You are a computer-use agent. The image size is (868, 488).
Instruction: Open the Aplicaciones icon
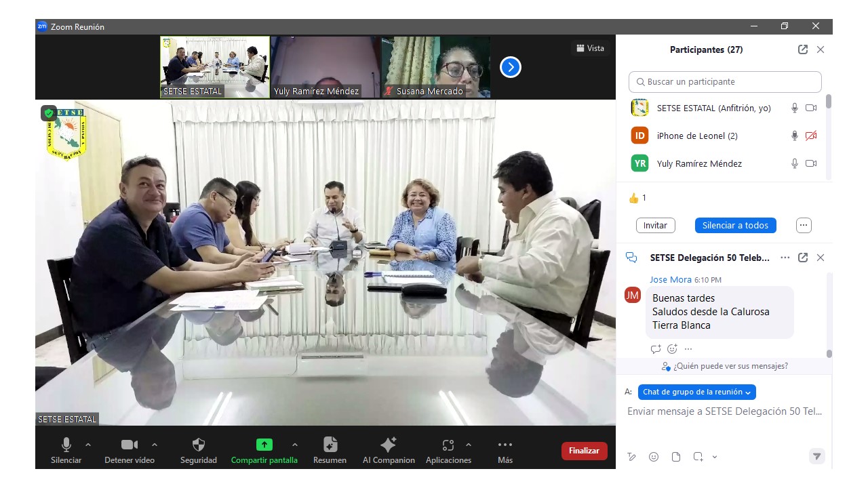[x=448, y=445]
